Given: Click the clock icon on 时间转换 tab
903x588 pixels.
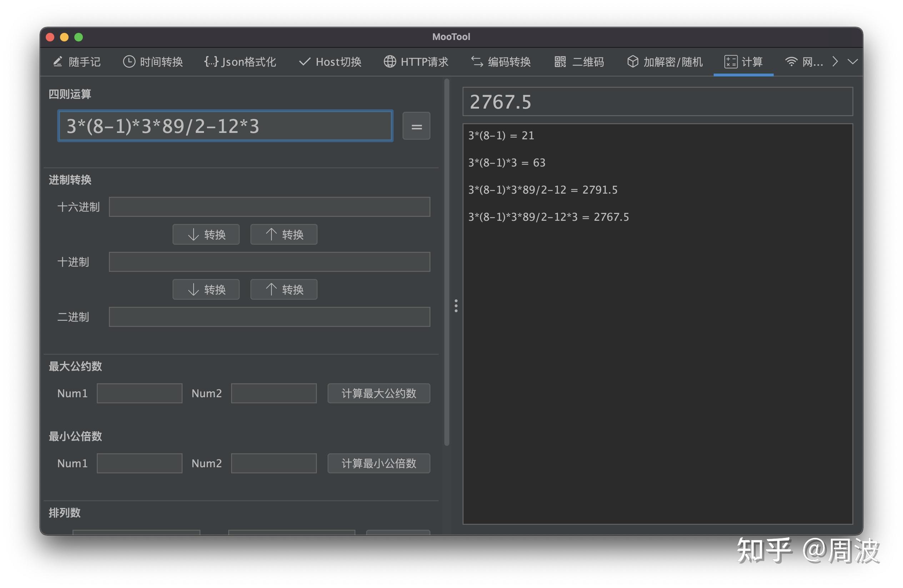Looking at the screenshot, I should [x=129, y=61].
